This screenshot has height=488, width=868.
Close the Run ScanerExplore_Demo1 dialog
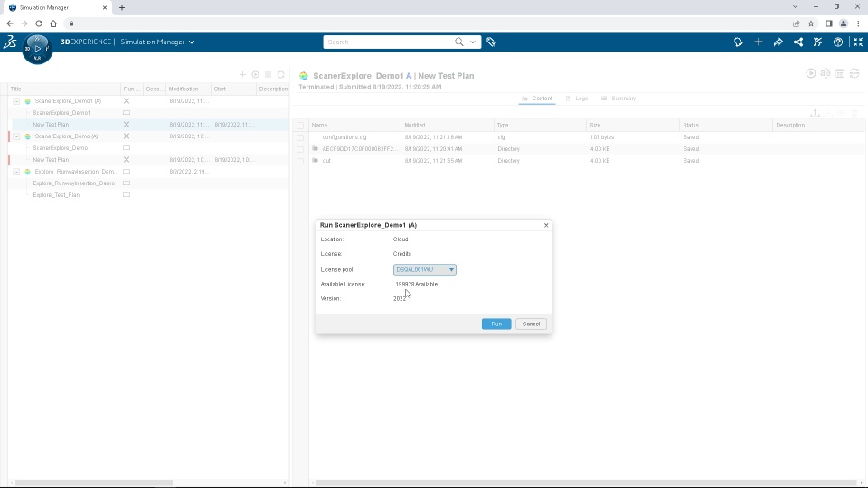click(x=546, y=225)
